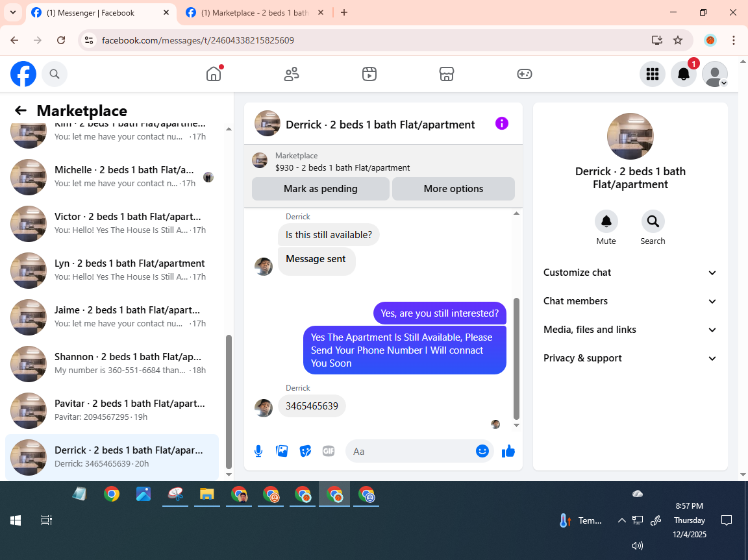
Task: Go back in the browser
Action: pos(14,40)
